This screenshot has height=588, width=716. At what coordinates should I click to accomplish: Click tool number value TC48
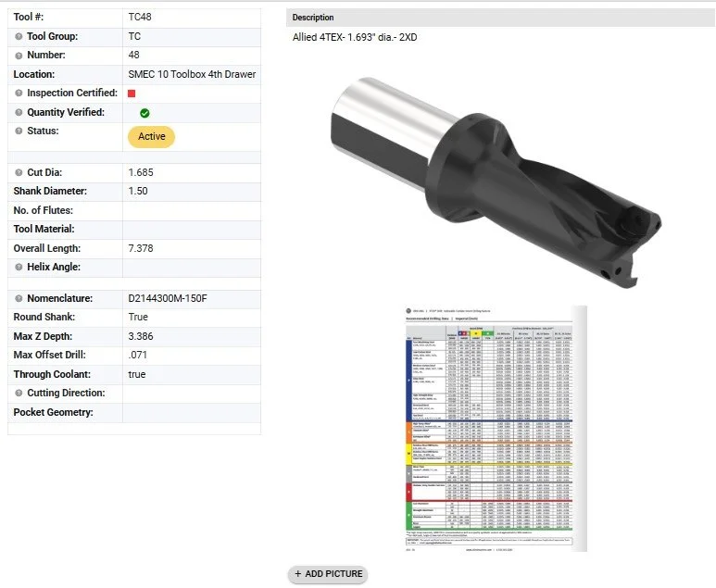point(140,17)
